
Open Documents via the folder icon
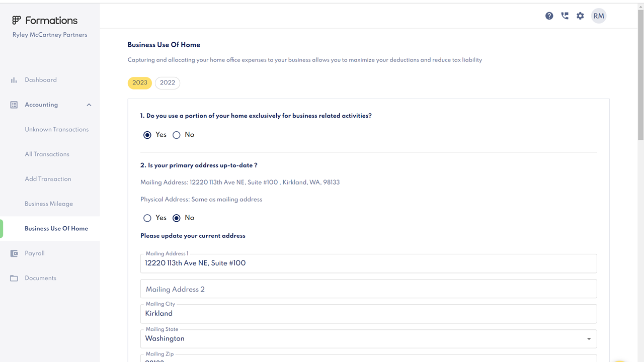[x=14, y=278]
